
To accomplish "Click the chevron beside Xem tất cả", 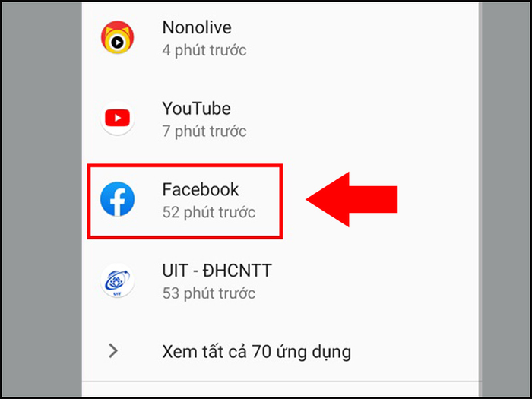I will coord(113,351).
